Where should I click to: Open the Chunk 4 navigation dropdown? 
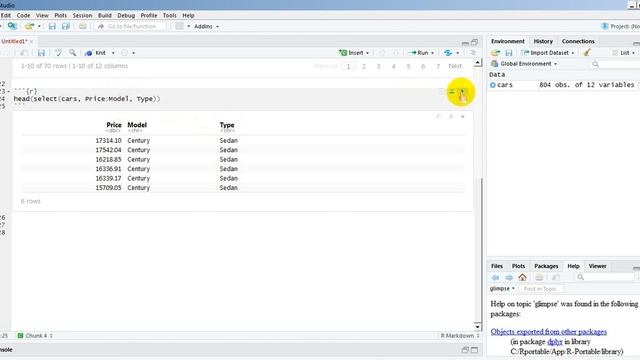pos(35,336)
